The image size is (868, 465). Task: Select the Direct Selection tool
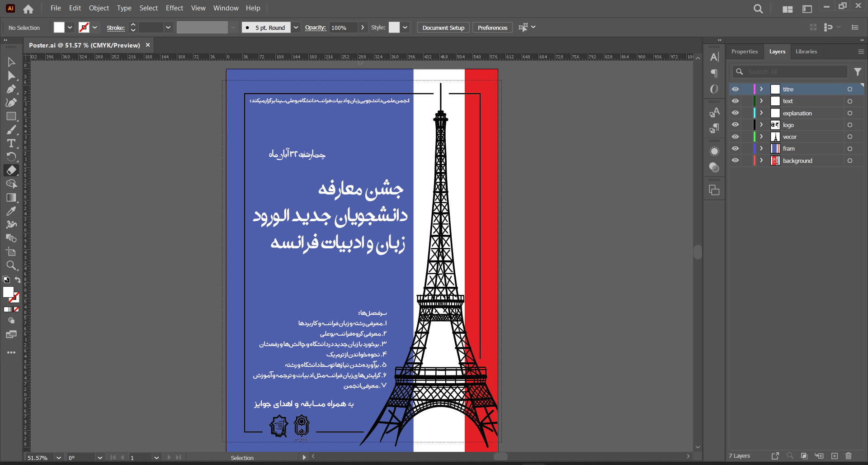(x=11, y=76)
